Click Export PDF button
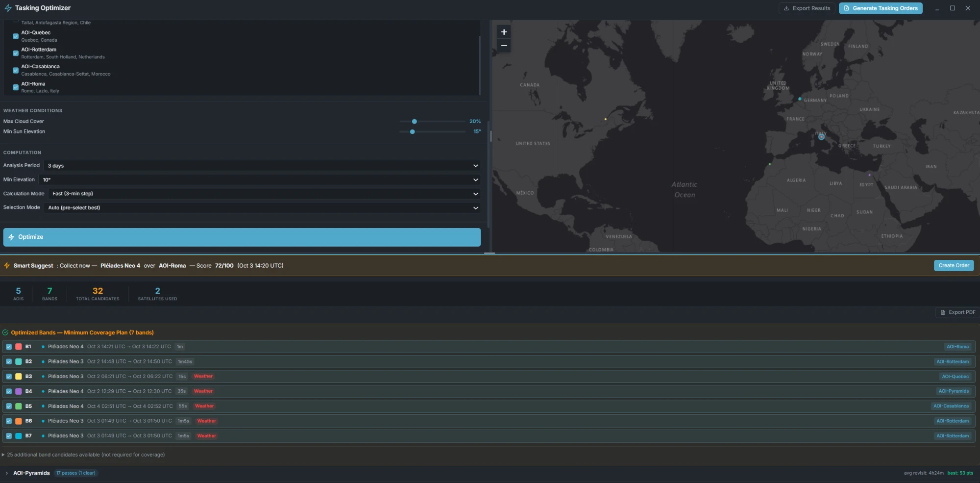Image resolution: width=980 pixels, height=483 pixels. (957, 312)
